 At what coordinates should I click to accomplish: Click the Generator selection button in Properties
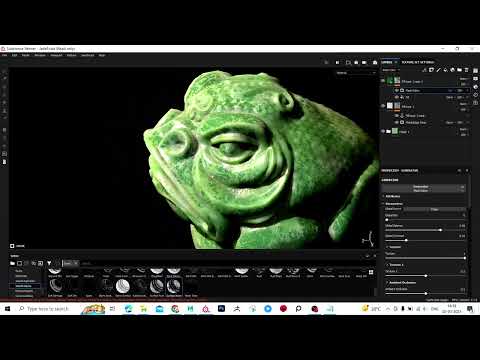pyautogui.click(x=424, y=188)
